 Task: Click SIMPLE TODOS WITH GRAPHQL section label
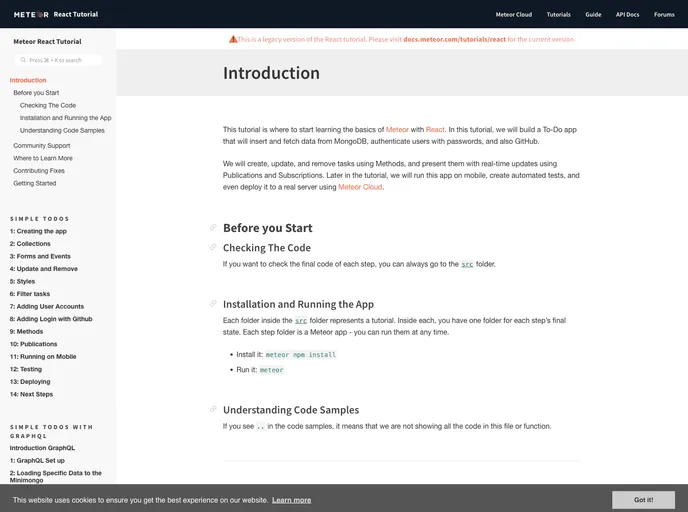coord(51,431)
